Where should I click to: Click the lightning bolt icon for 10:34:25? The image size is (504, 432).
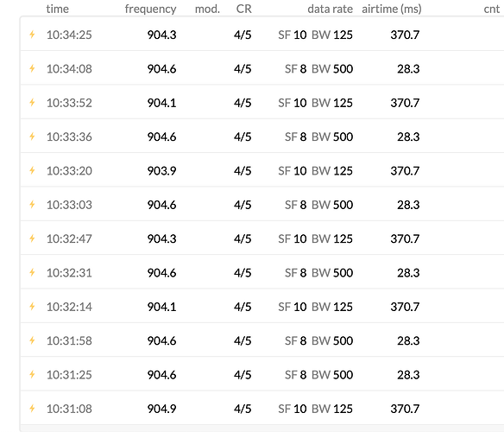pos(32,34)
